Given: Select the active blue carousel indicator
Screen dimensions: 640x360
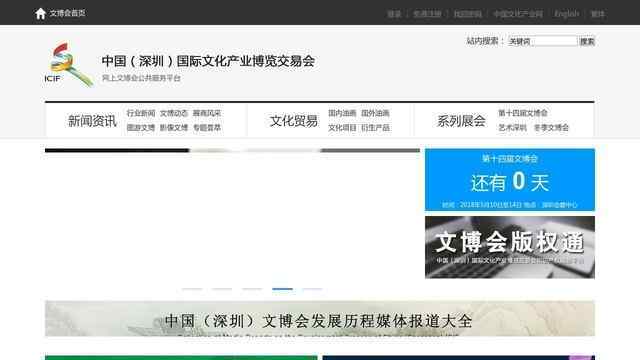Looking at the screenshot, I should 282,289.
